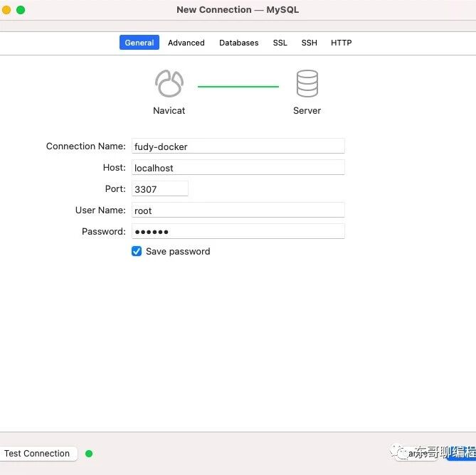Image resolution: width=476 pixels, height=475 pixels.
Task: Click the yellow minimize window button
Action: (6, 10)
